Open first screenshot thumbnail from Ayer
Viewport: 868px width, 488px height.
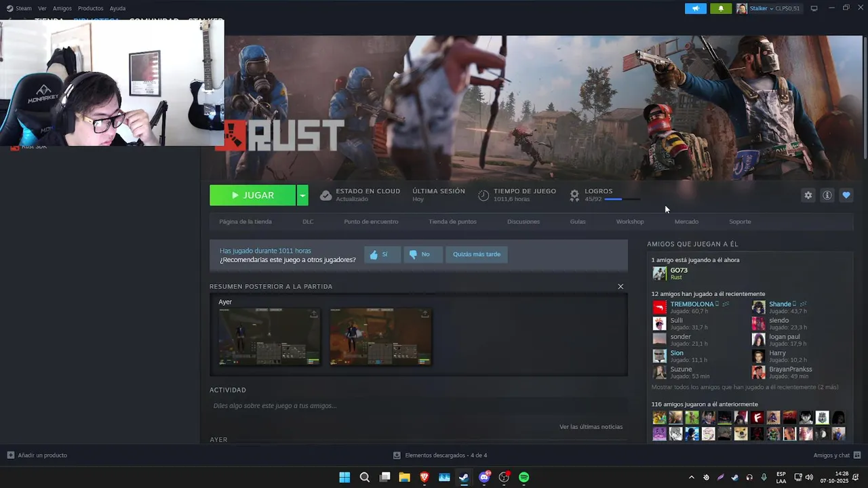[x=269, y=337]
